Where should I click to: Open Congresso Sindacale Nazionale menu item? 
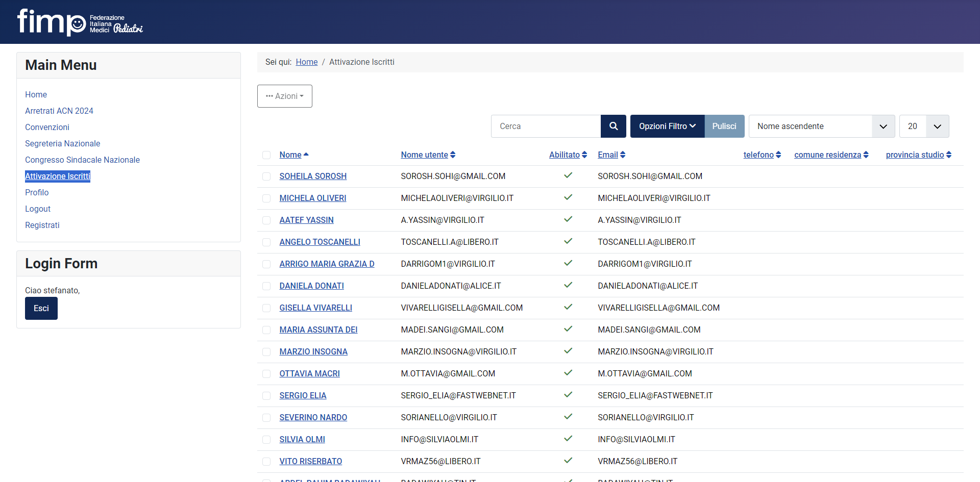(x=82, y=160)
